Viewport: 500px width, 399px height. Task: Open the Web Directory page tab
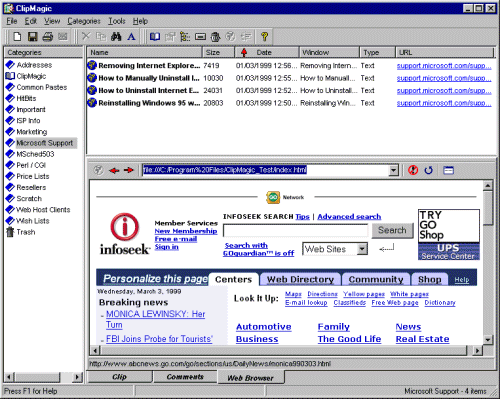300,279
